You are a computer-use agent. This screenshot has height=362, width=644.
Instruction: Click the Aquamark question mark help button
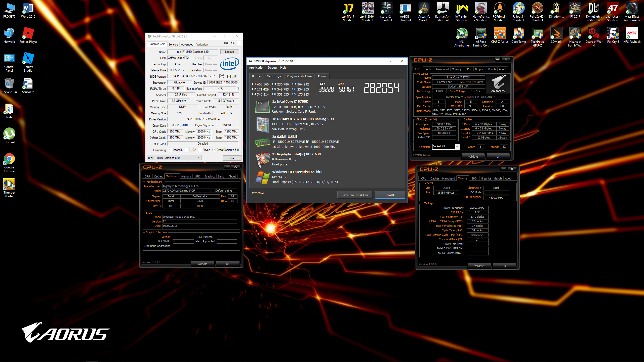[x=390, y=61]
